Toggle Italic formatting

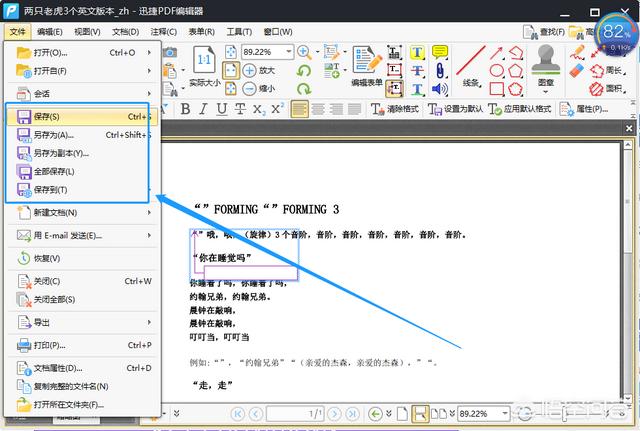coord(203,109)
